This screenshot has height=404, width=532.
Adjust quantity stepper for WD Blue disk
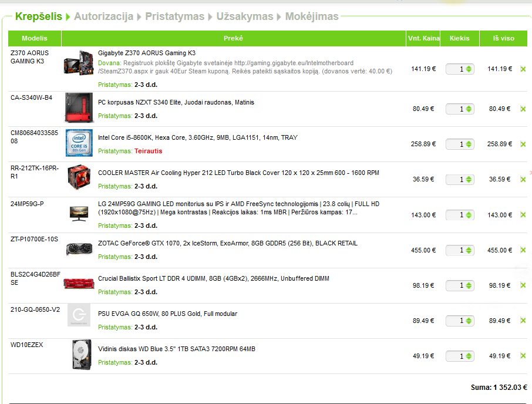[x=469, y=356]
